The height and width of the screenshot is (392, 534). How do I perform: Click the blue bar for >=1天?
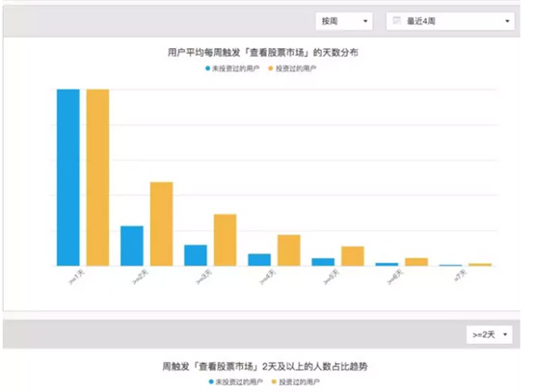68,177
